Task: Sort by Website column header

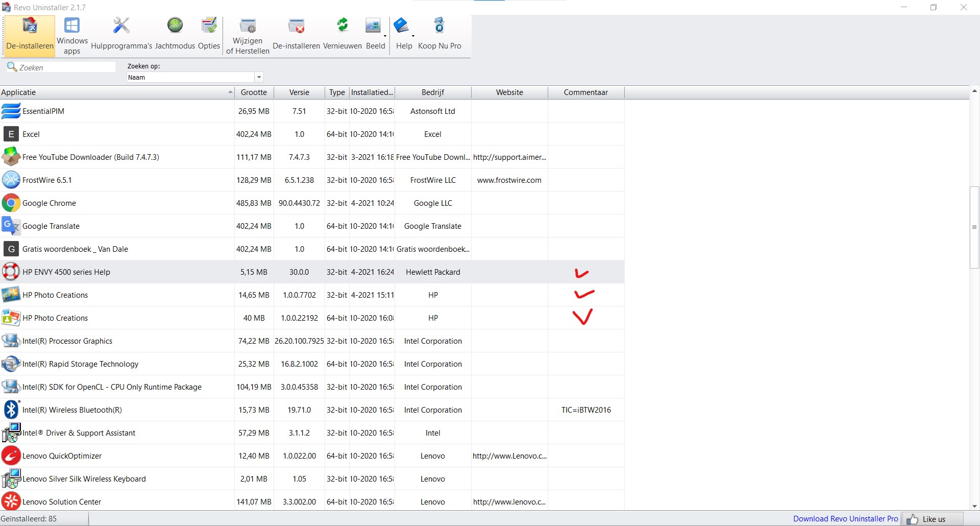Action: [509, 92]
